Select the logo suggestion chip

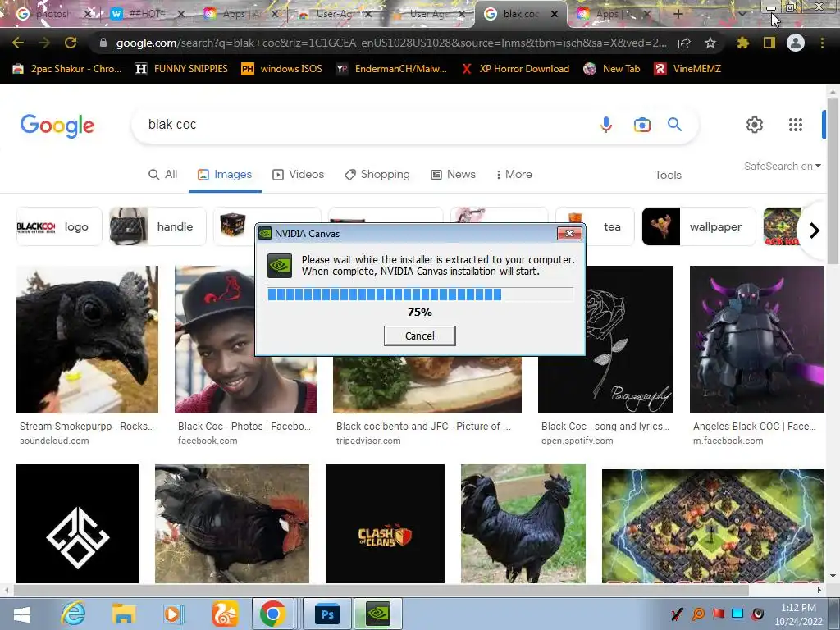click(x=59, y=226)
